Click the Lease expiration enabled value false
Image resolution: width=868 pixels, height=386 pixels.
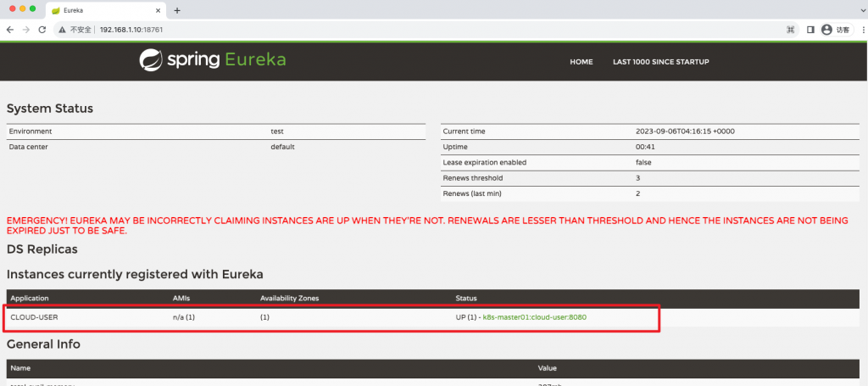pos(643,163)
